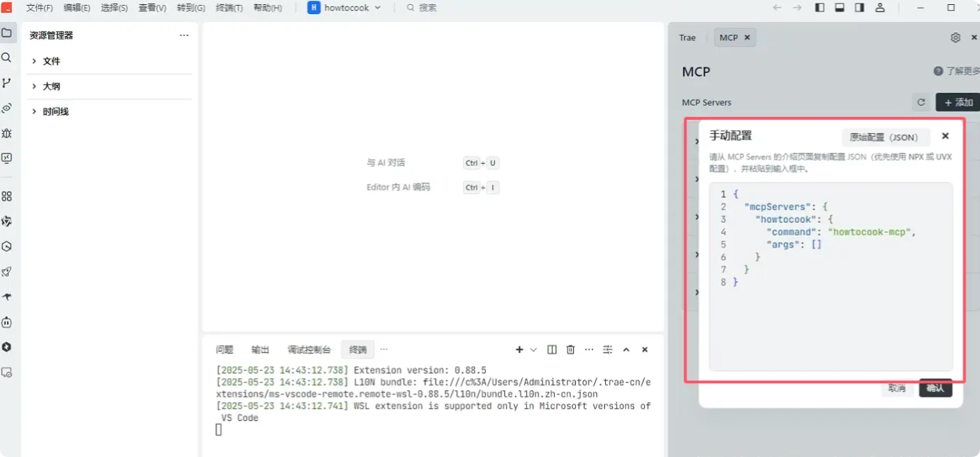Screen dimensions: 980x457
Task: Open new terminal profile dropdown arrow
Action: point(533,350)
